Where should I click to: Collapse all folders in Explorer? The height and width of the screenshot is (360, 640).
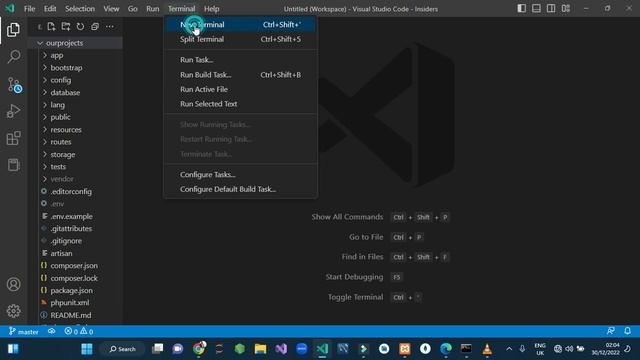[x=95, y=27]
